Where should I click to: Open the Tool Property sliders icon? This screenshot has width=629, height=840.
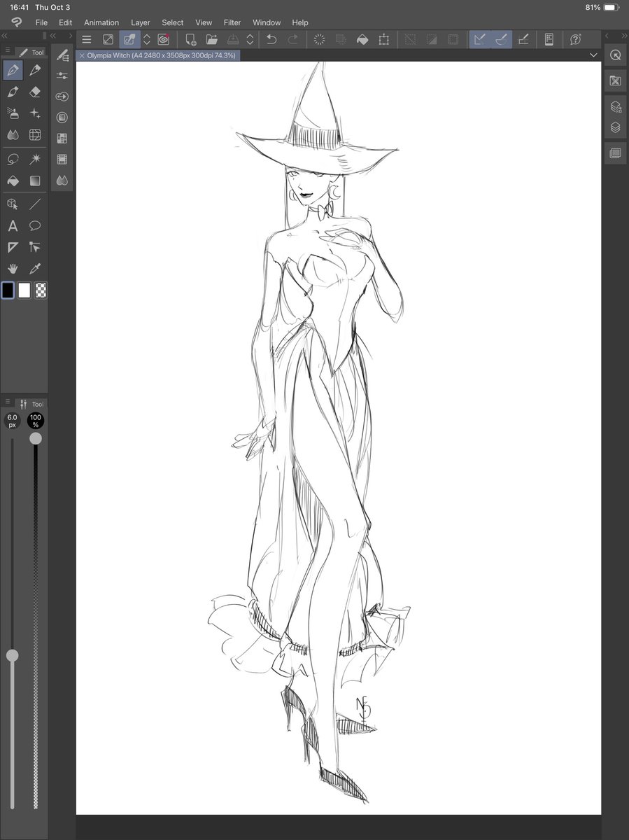pos(62,76)
